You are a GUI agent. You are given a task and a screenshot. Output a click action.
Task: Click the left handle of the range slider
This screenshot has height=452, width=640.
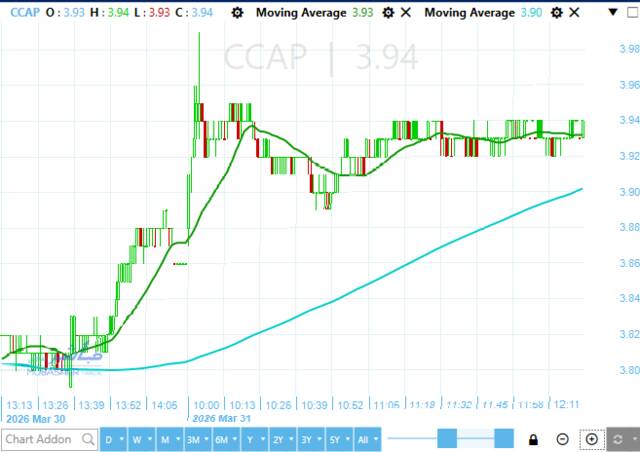point(447,439)
